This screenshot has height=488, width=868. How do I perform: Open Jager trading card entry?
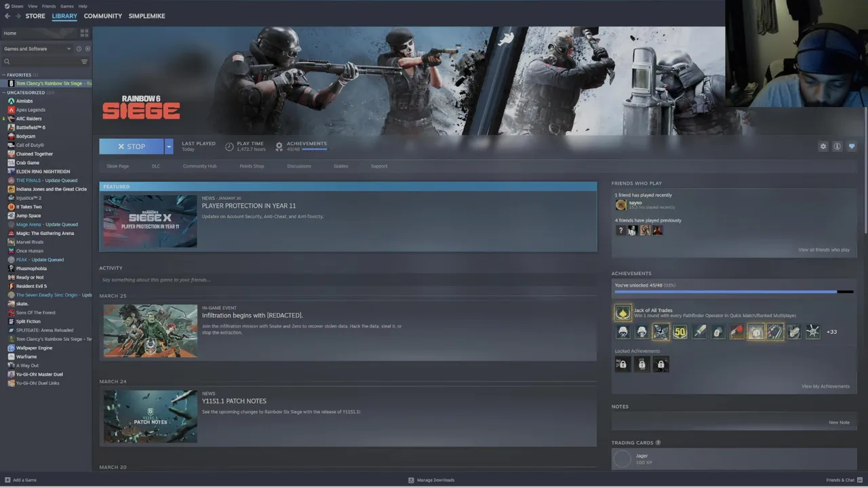(x=734, y=459)
